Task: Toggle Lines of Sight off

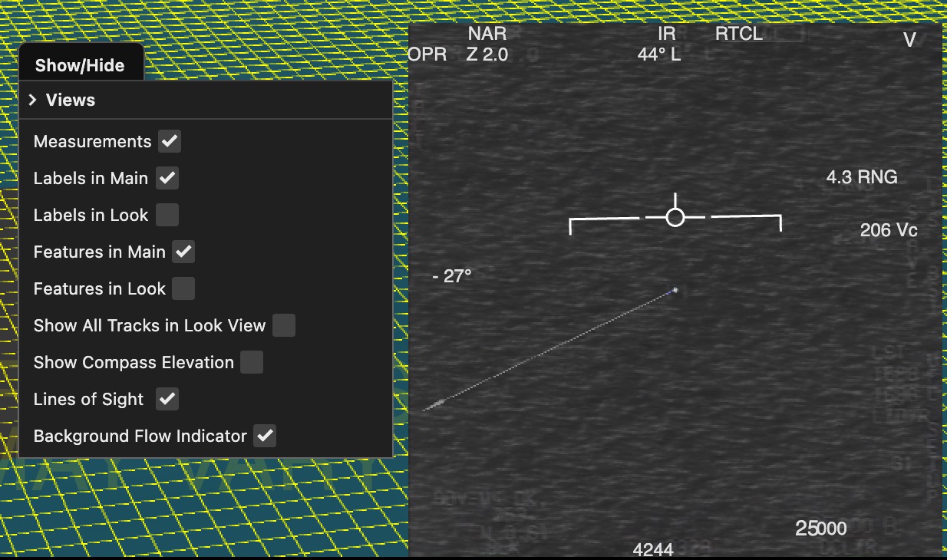Action: (x=167, y=399)
